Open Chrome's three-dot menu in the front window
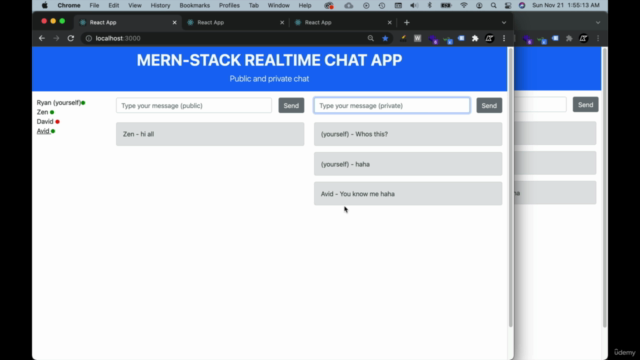640x360 pixels. (x=504, y=38)
